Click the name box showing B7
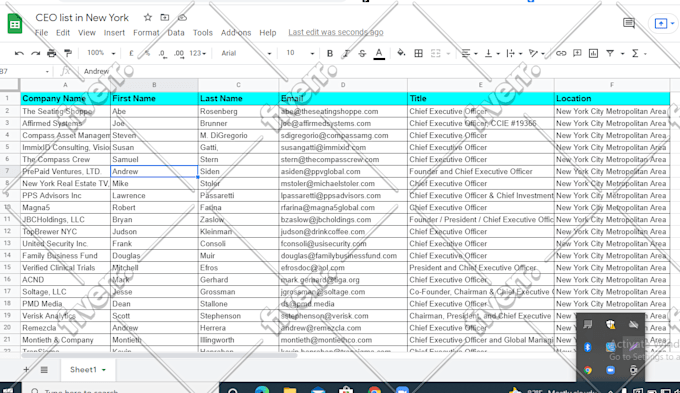The height and width of the screenshot is (393, 680). pos(25,71)
